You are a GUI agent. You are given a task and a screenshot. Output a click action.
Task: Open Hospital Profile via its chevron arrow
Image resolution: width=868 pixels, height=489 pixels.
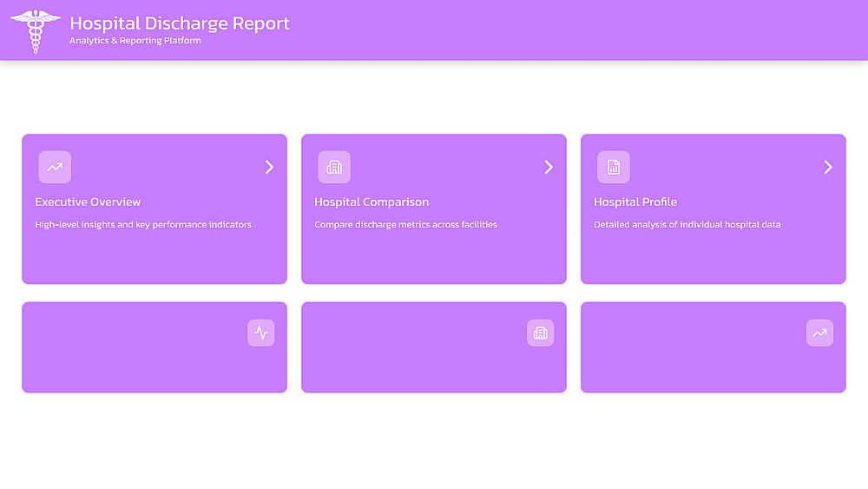828,167
